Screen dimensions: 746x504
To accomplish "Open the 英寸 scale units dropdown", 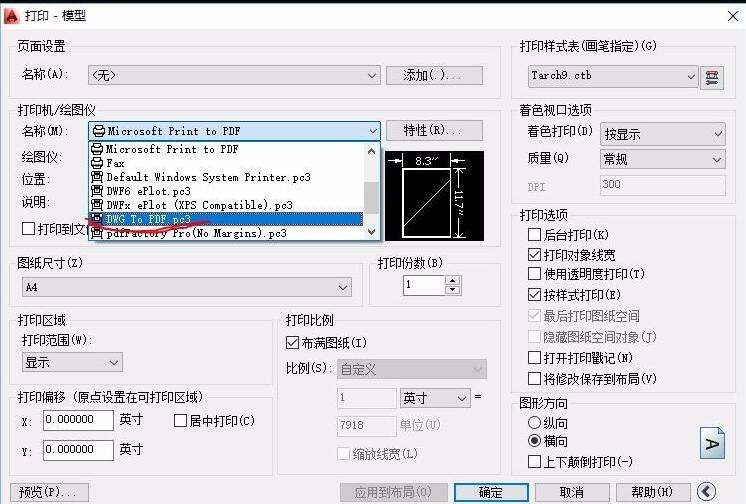I will (x=435, y=398).
